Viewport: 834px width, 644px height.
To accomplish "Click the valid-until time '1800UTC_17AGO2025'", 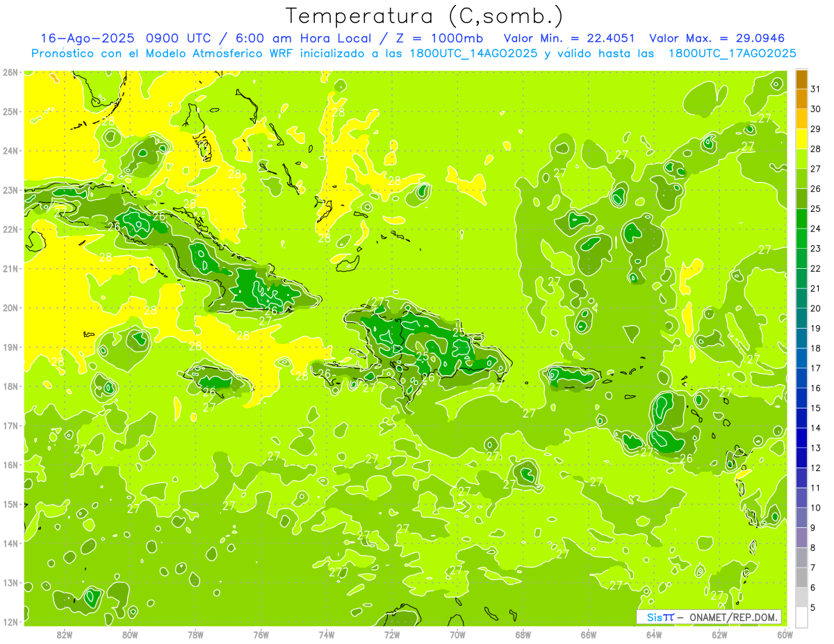I will click(732, 53).
